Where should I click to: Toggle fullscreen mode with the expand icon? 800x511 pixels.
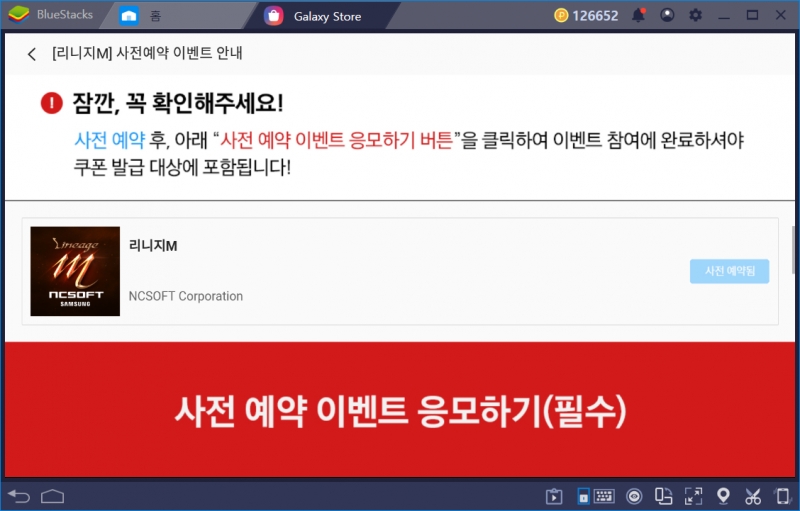(693, 496)
